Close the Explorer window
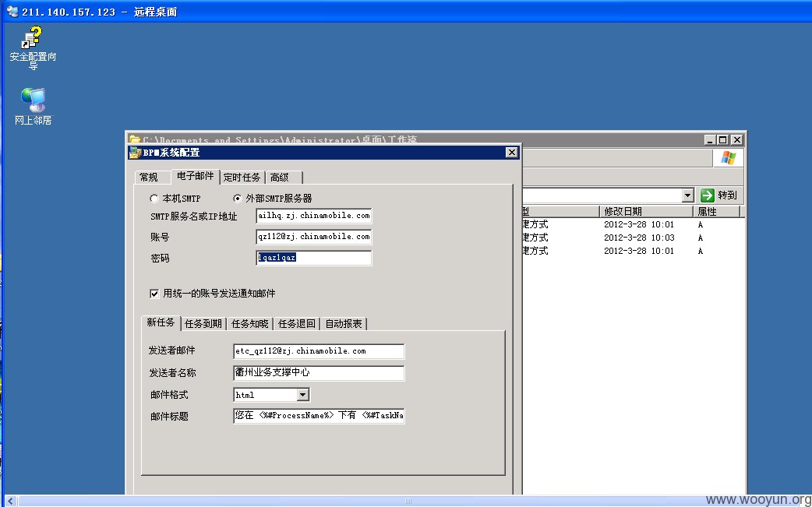This screenshot has height=507, width=812. pyautogui.click(x=737, y=139)
